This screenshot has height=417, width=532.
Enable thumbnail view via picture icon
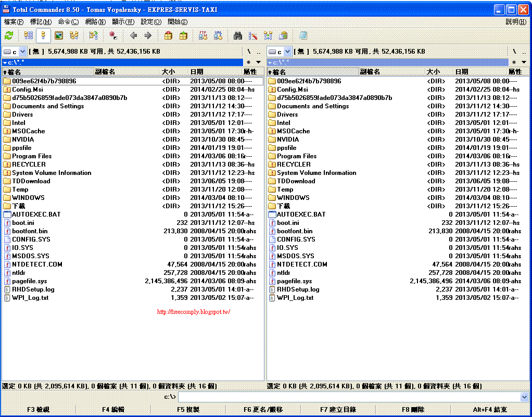coord(59,35)
